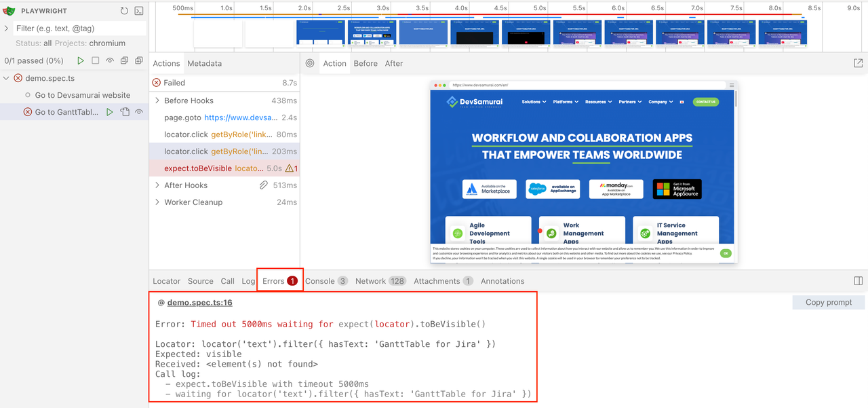The image size is (868, 408).
Task: Click the CONTACT US button in snapshot
Action: click(705, 102)
